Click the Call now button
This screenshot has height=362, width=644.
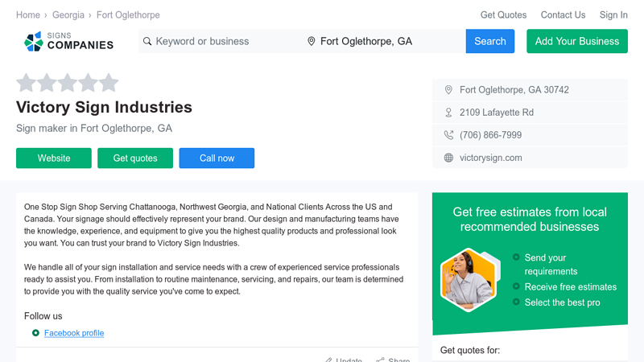(217, 158)
